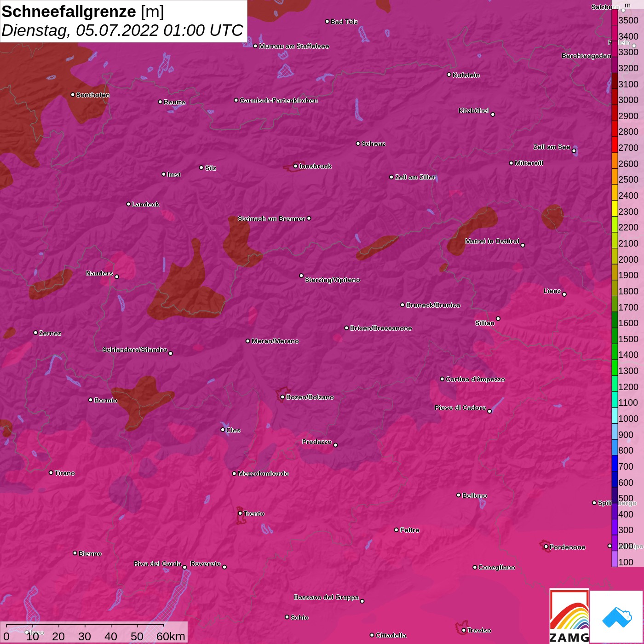Click the "3500" legend value
Viewport: 644px width, 644px height.
pos(628,20)
